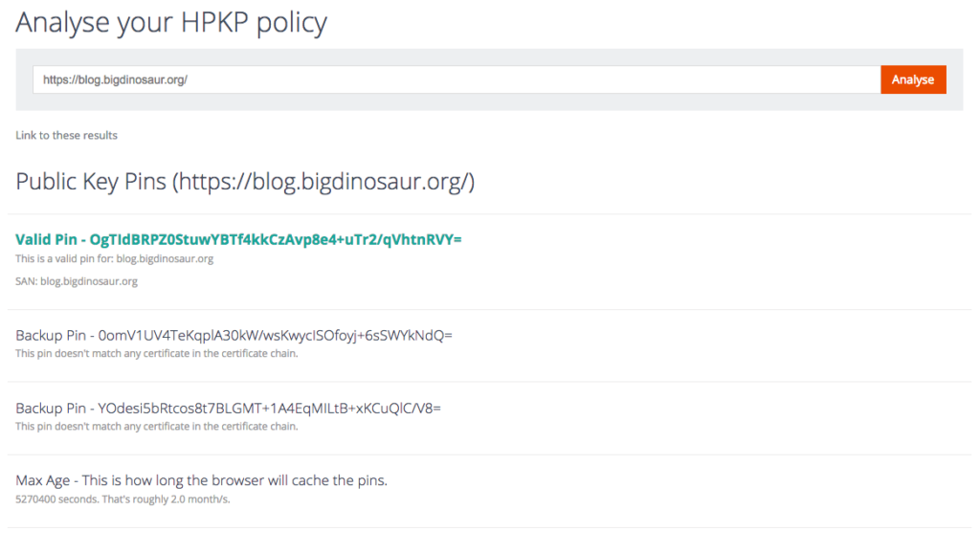Select the Backup Pin starting with 0omV1UV4
Image resolution: width=980 pixels, height=554 pixels.
(x=234, y=336)
